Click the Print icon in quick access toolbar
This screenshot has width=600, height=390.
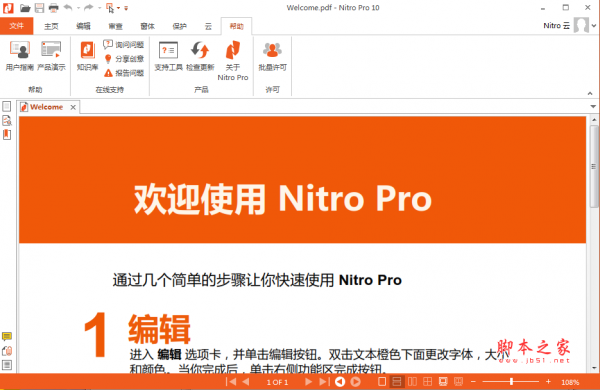pyautogui.click(x=54, y=8)
